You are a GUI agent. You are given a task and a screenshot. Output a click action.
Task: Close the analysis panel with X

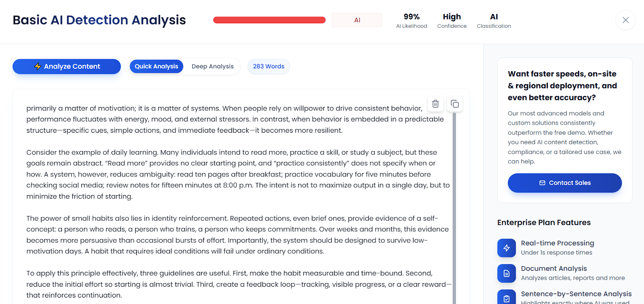(x=625, y=20)
